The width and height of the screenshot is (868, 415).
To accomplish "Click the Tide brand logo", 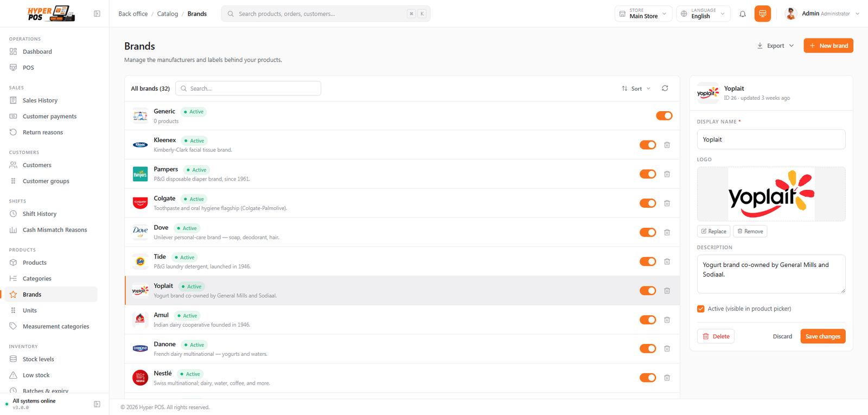I will [x=140, y=261].
